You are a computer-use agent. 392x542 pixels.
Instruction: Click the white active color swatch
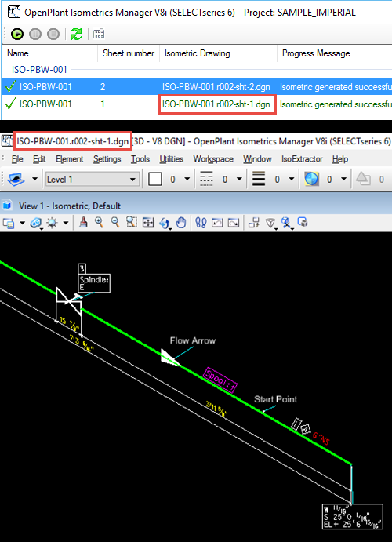(x=155, y=179)
